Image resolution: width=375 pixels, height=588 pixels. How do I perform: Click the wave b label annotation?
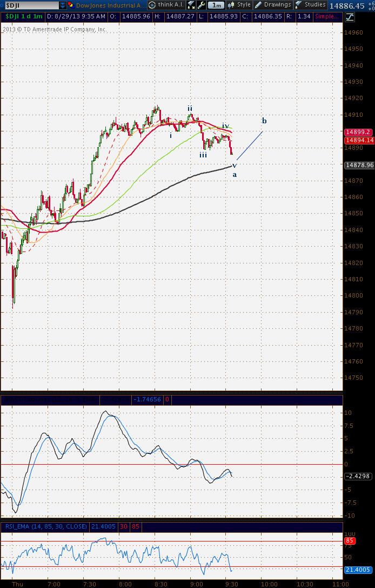point(264,121)
